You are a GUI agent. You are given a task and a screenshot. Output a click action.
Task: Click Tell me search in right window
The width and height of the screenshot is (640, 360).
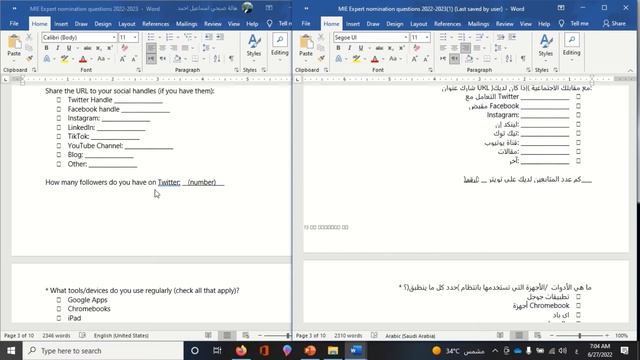click(x=574, y=24)
